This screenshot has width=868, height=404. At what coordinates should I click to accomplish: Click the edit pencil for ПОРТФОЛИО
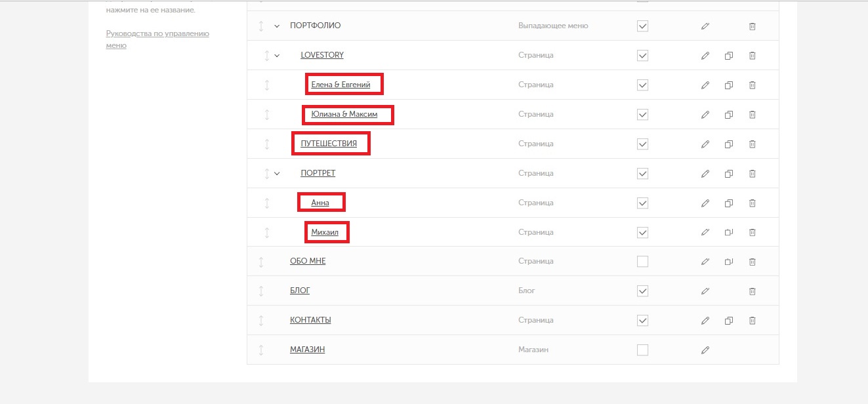[705, 26]
